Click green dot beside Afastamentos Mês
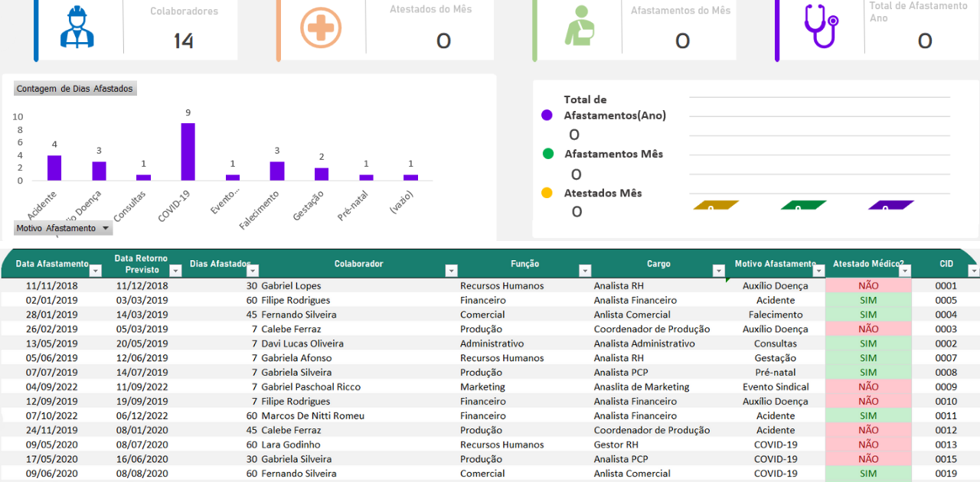 (547, 154)
